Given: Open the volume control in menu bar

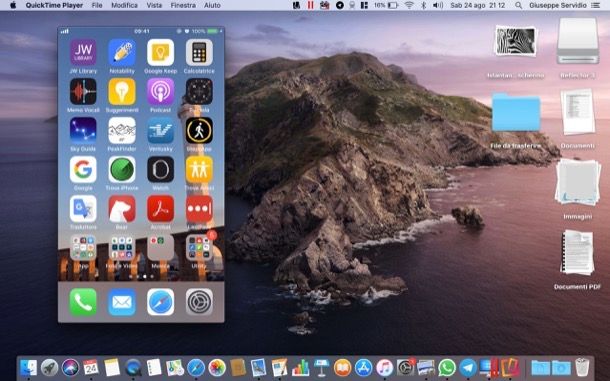Looking at the screenshot, I should point(438,5).
